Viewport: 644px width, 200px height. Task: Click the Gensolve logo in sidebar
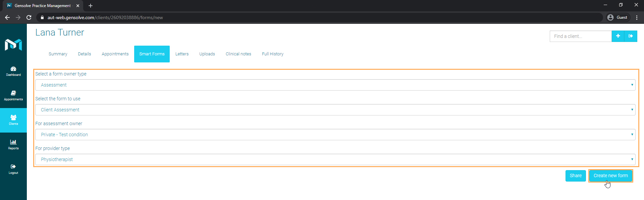(13, 45)
